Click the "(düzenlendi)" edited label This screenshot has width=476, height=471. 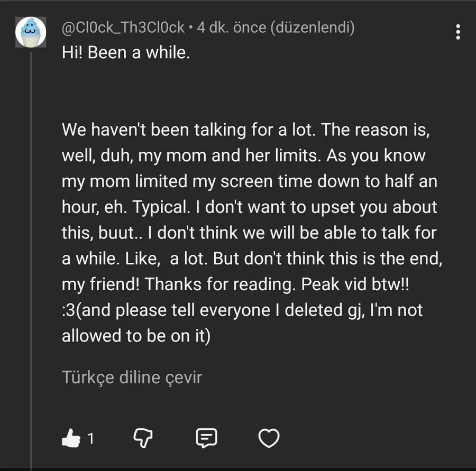pyautogui.click(x=312, y=27)
